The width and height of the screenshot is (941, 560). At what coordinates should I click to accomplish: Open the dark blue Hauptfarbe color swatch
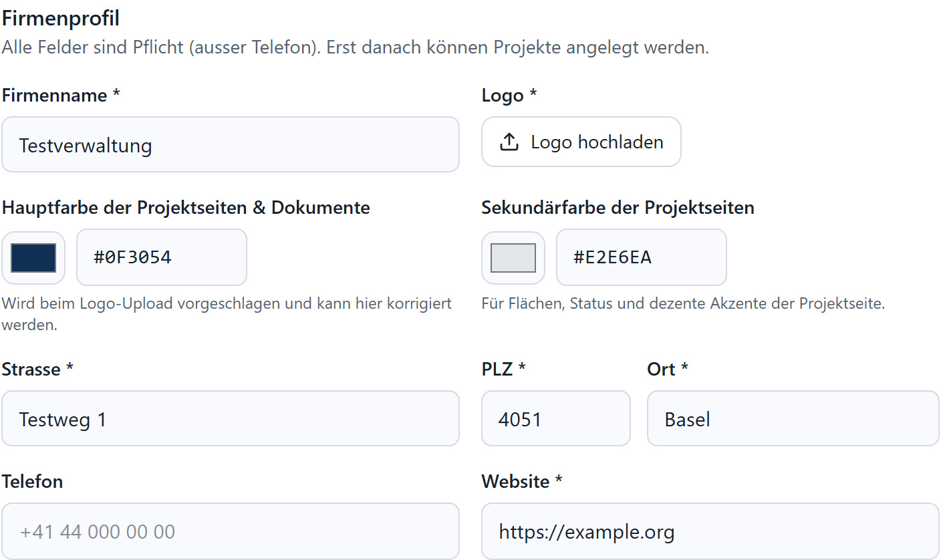[33, 258]
